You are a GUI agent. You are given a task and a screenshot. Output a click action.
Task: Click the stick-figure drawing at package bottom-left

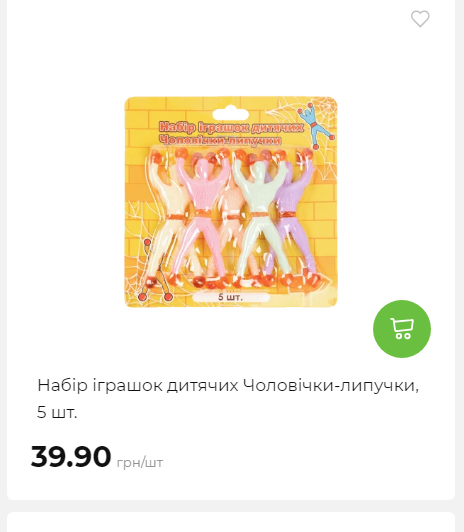[154, 271]
